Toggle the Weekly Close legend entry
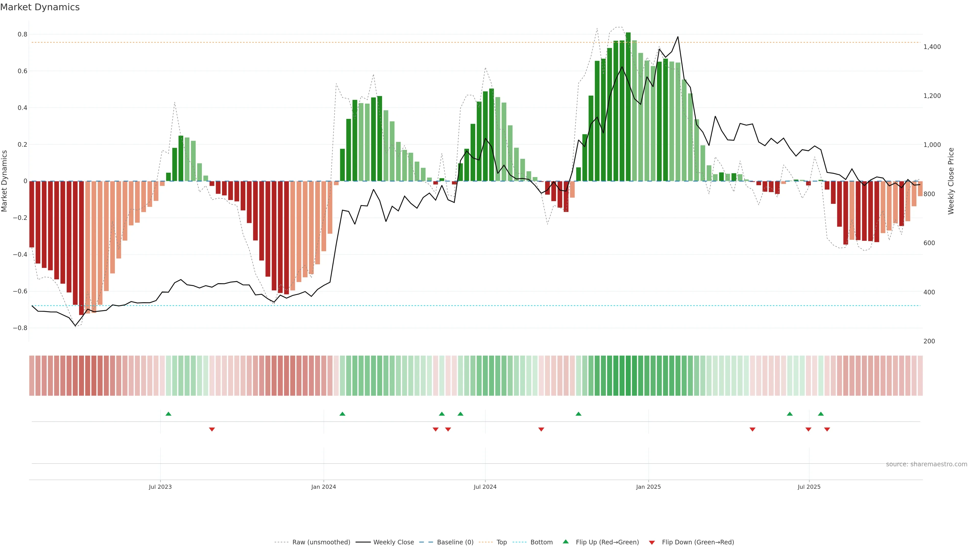980x551 pixels. pyautogui.click(x=393, y=542)
